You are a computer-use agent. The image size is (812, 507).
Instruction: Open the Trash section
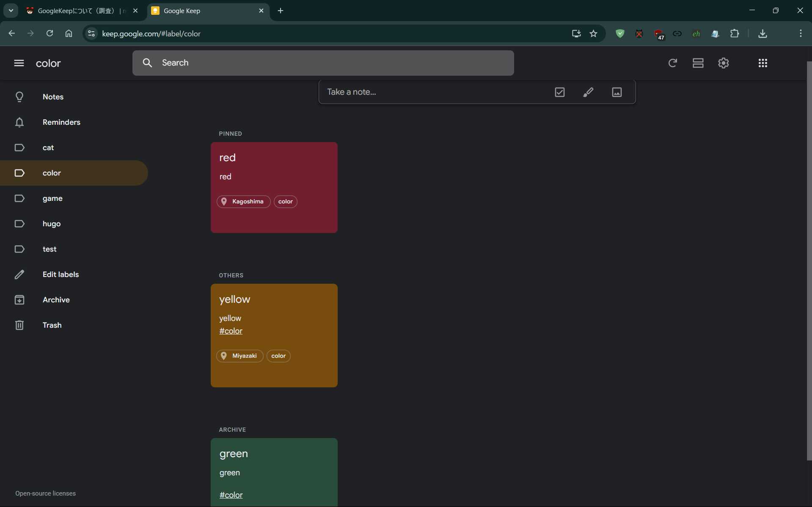[74, 325]
